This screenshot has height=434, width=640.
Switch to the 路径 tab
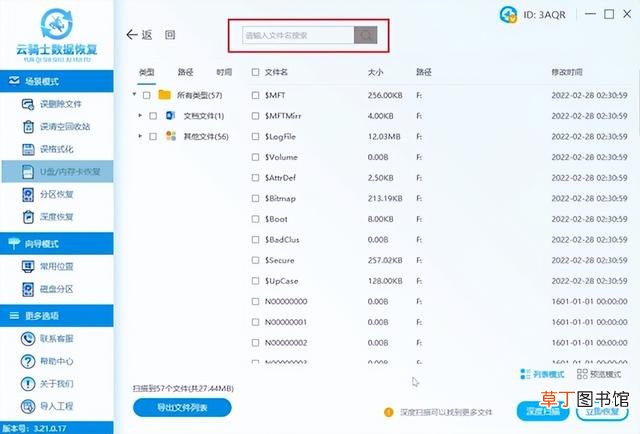[185, 72]
